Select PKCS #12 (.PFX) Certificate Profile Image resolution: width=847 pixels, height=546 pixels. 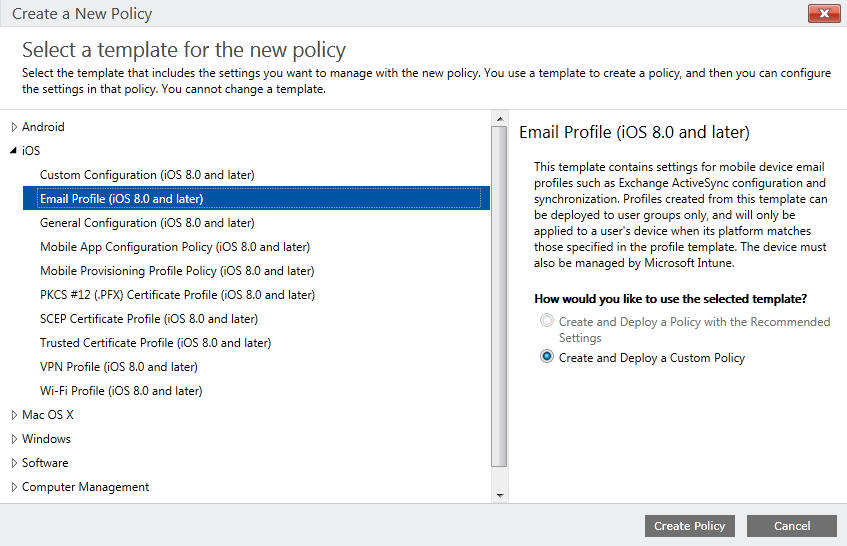point(177,295)
